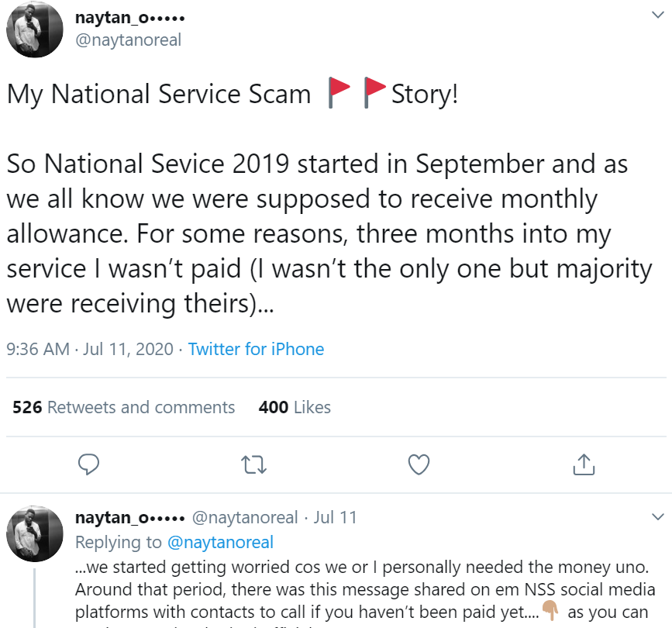The height and width of the screenshot is (628, 672).
Task: Open the reply tweet's options chevron
Action: click(658, 516)
